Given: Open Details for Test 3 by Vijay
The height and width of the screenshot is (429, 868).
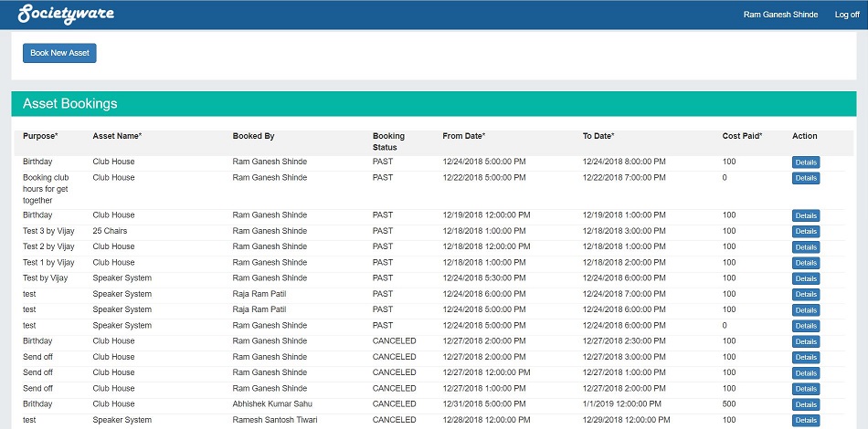Looking at the screenshot, I should [806, 231].
